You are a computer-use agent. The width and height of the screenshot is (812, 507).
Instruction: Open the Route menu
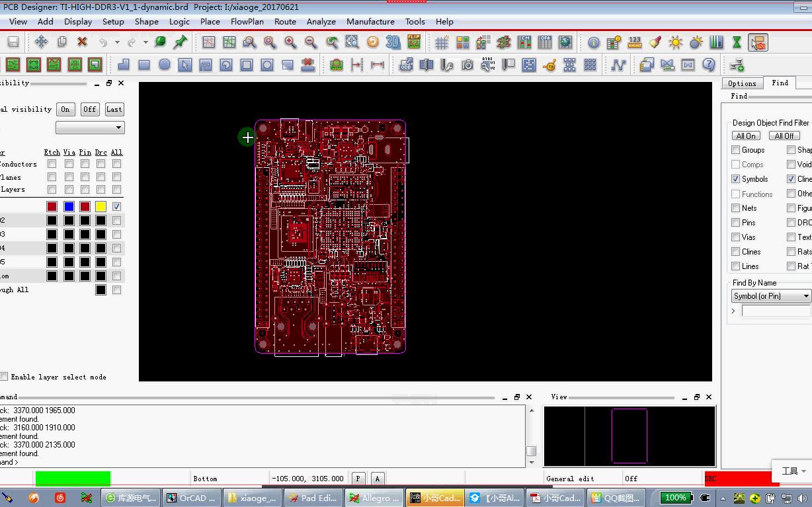[285, 21]
